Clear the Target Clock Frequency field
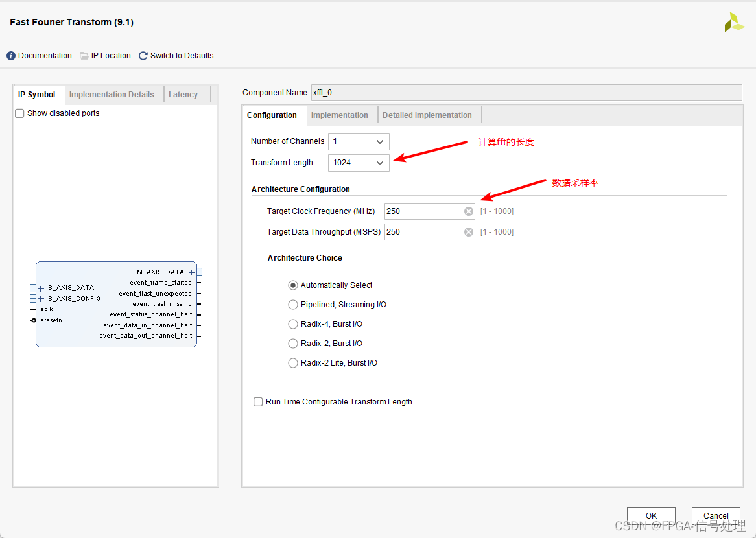Screen dimensions: 756x538 coord(469,211)
